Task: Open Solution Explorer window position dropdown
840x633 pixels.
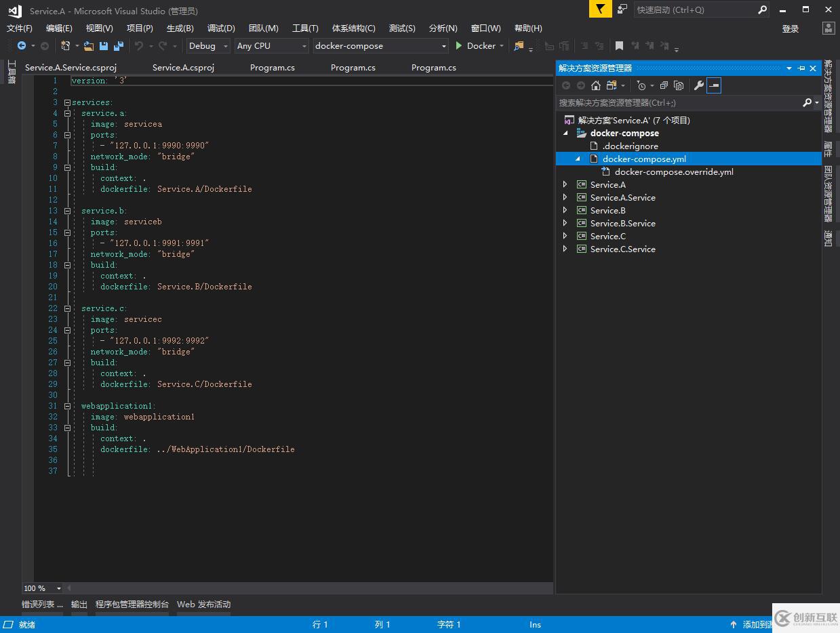Action: (x=789, y=68)
